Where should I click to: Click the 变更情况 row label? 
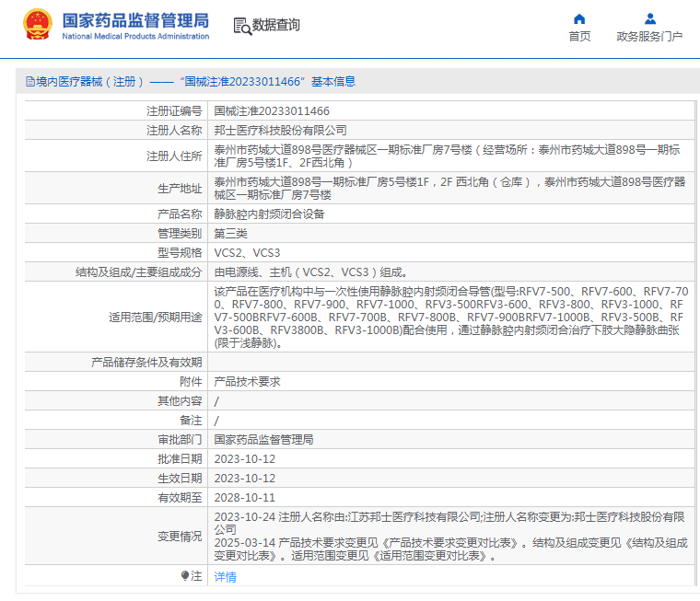click(x=180, y=537)
